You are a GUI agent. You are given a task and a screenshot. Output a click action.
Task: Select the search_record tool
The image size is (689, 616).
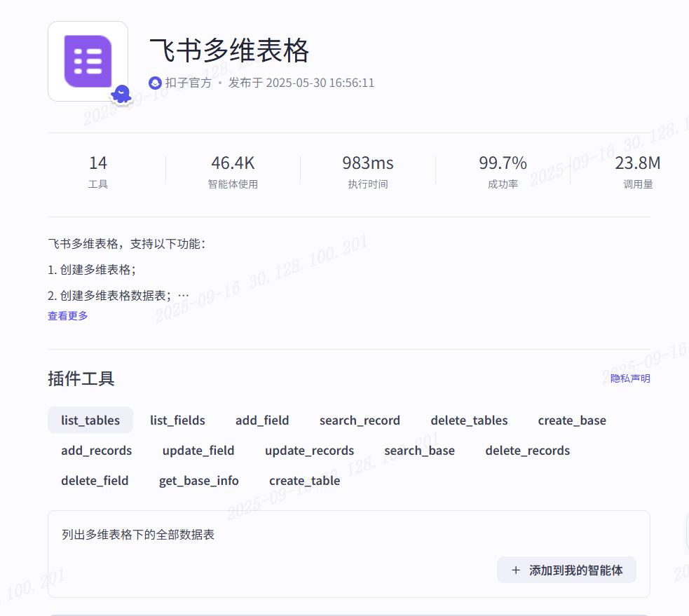360,420
